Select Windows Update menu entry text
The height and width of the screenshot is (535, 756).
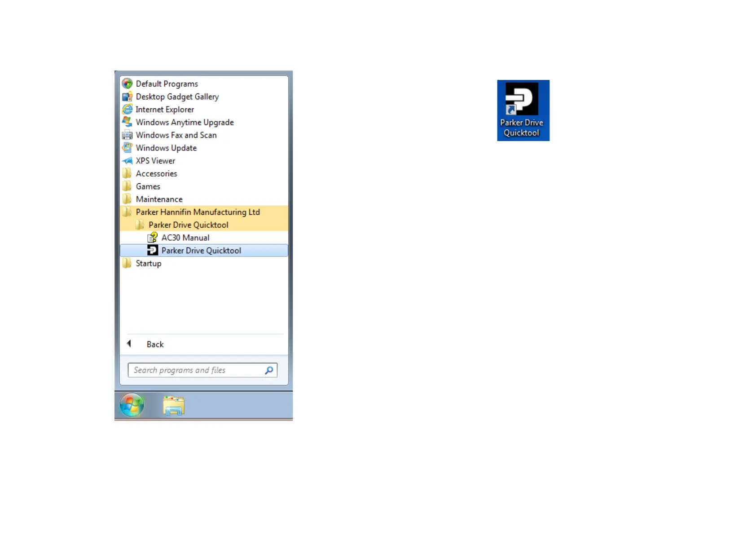(166, 148)
